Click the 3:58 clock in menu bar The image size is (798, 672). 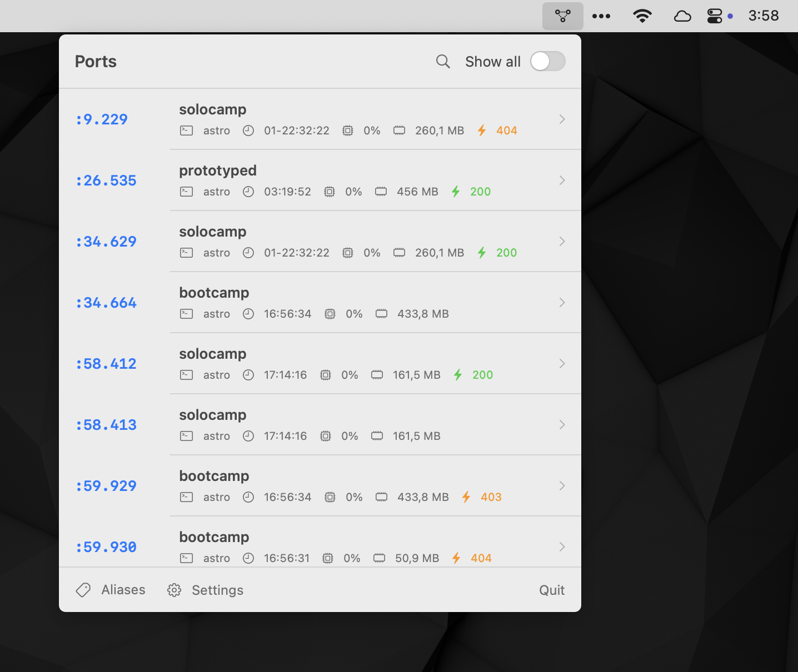[764, 16]
